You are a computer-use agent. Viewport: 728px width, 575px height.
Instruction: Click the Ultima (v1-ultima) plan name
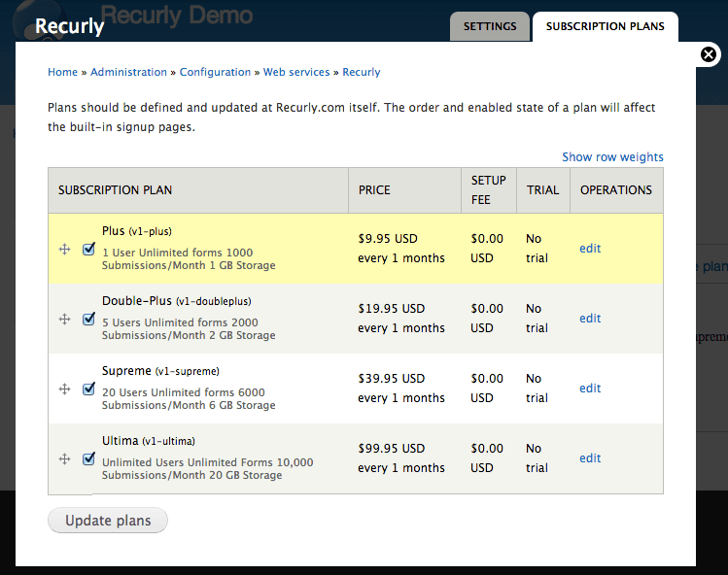pos(149,441)
